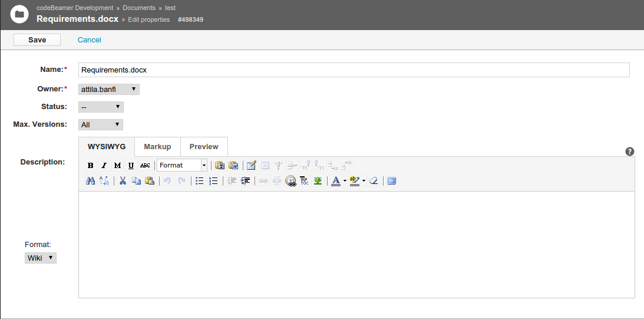The width and height of the screenshot is (644, 319).
Task: Remove link with the broken chain icon
Action: [277, 180]
